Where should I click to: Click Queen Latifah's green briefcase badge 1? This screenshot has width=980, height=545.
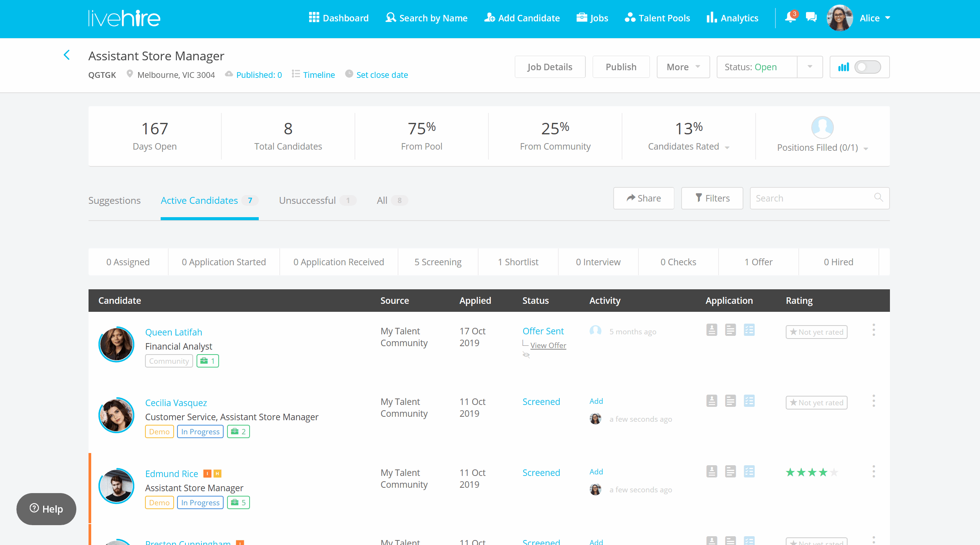tap(208, 361)
